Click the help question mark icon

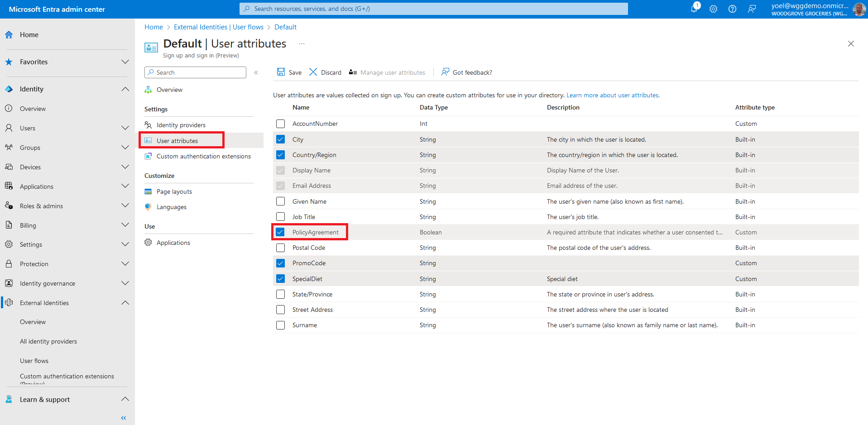(x=732, y=9)
